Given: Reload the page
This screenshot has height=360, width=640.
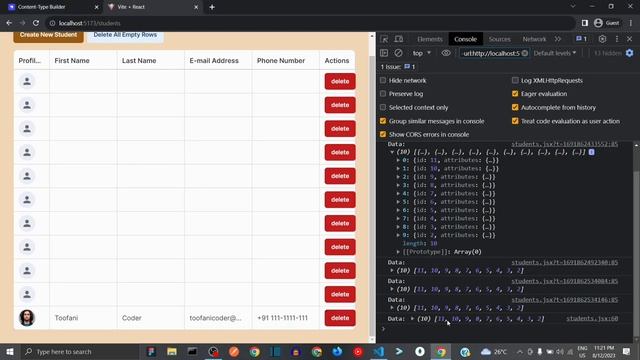Looking at the screenshot, I should (36, 23).
